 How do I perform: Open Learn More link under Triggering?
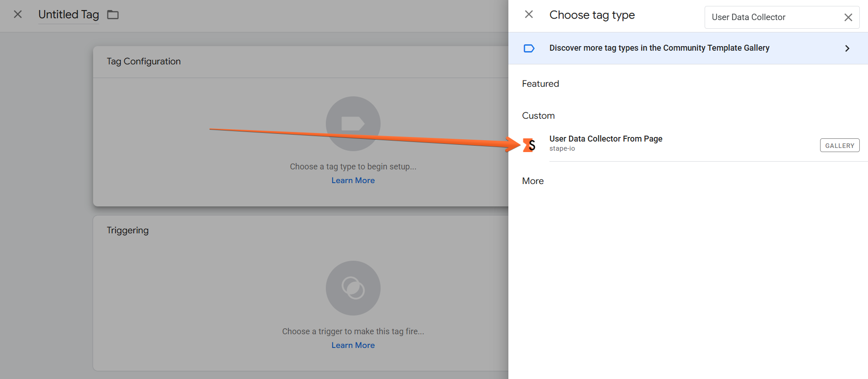[x=353, y=345]
